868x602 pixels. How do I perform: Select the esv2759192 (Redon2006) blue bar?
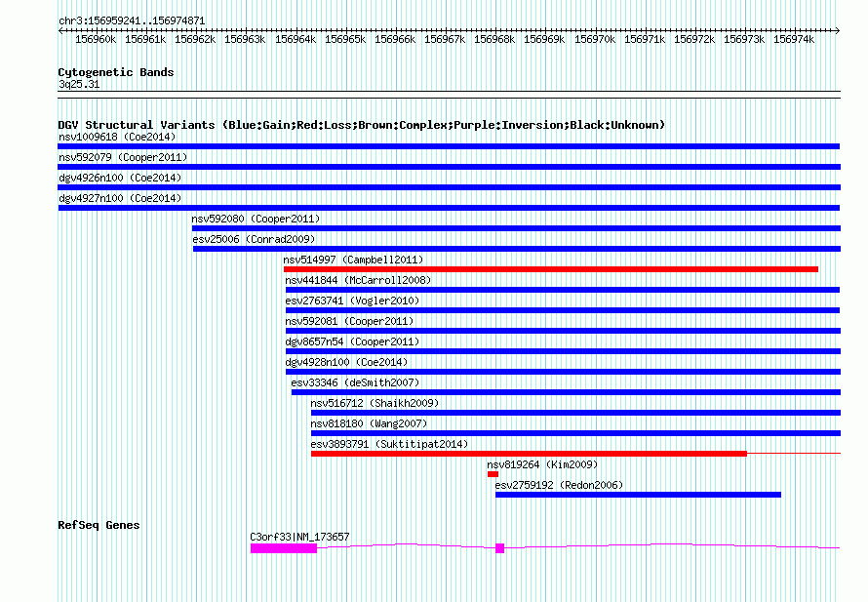point(638,495)
